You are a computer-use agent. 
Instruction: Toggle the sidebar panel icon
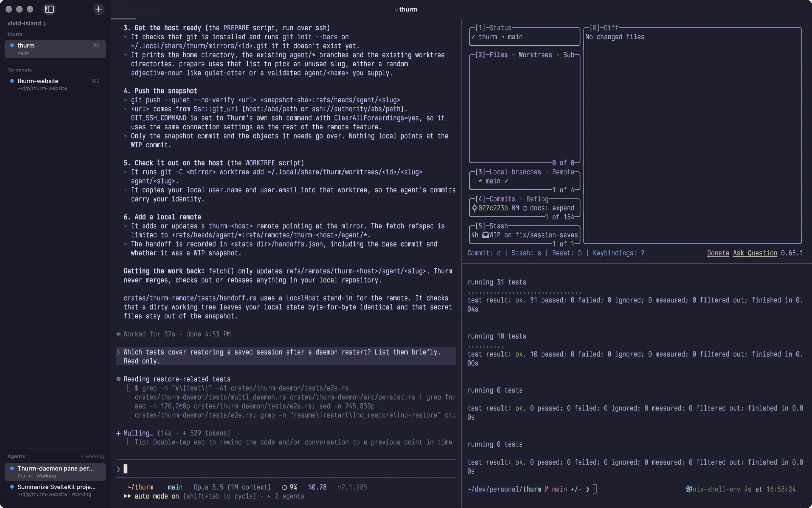point(49,9)
